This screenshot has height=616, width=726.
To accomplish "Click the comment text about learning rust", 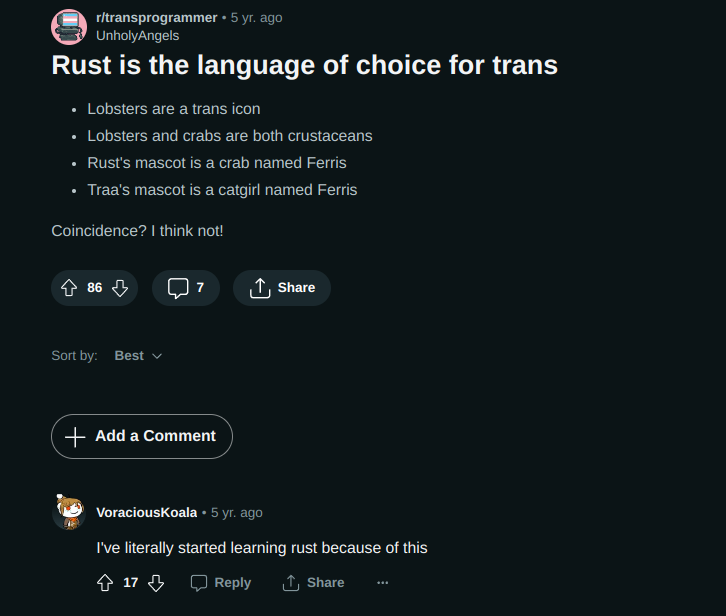I will point(262,548).
